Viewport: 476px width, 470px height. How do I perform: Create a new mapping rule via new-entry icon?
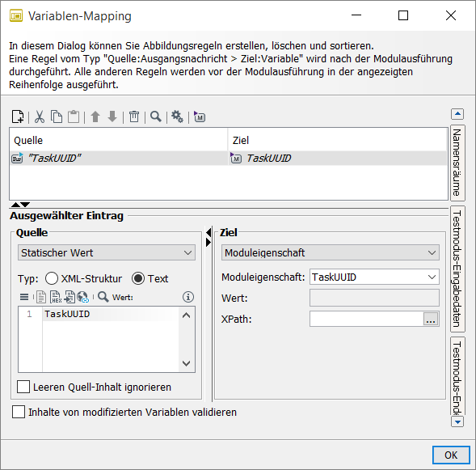point(18,116)
